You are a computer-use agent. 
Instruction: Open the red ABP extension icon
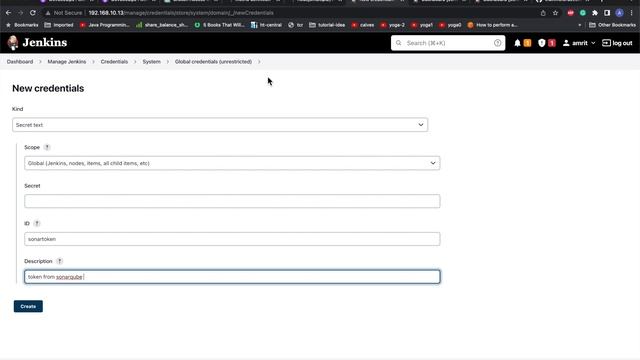[571, 13]
